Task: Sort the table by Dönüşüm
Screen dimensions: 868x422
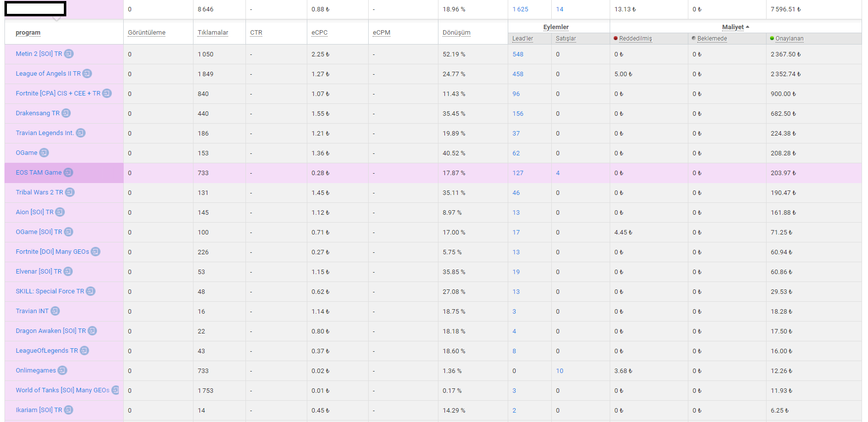Action: click(x=456, y=33)
